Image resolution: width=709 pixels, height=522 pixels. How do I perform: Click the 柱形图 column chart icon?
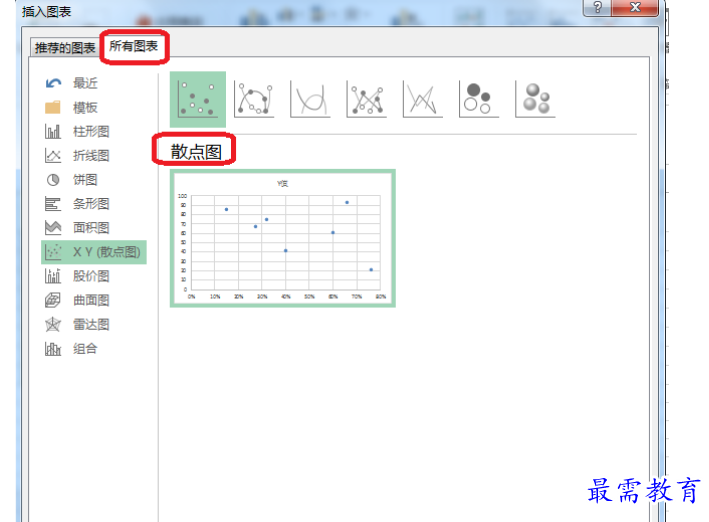coord(53,132)
